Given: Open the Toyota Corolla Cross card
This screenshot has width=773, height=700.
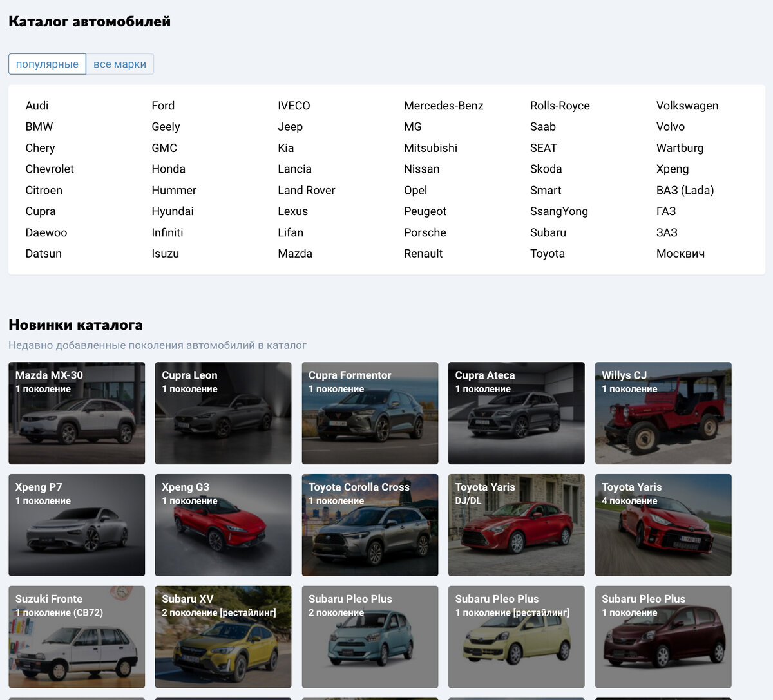Looking at the screenshot, I should 370,525.
